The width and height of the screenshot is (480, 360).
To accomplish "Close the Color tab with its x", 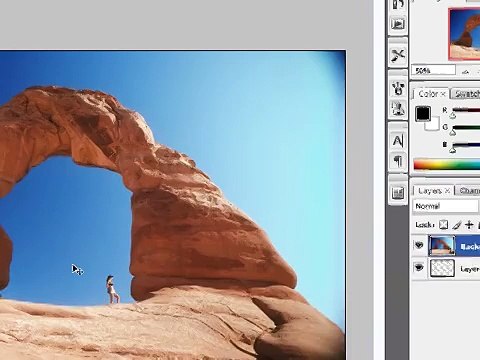I will coord(443,94).
